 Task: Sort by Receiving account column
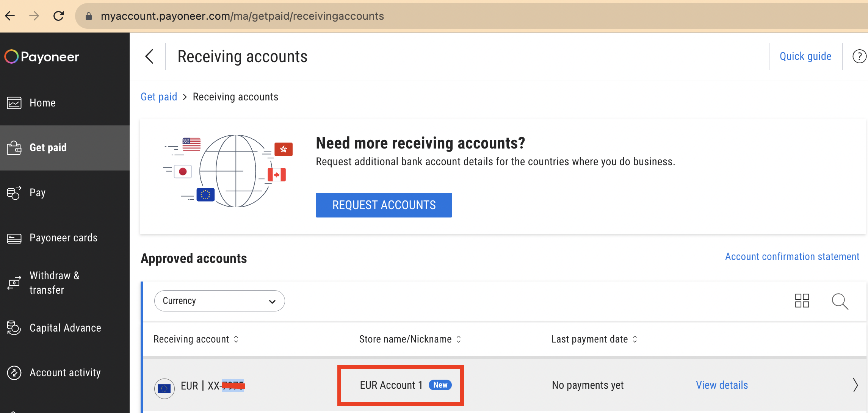point(196,339)
